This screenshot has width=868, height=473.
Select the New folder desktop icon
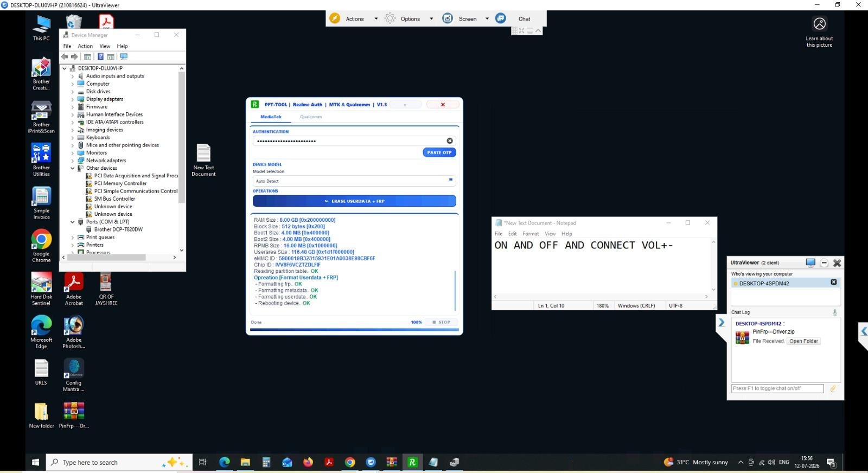[41, 416]
